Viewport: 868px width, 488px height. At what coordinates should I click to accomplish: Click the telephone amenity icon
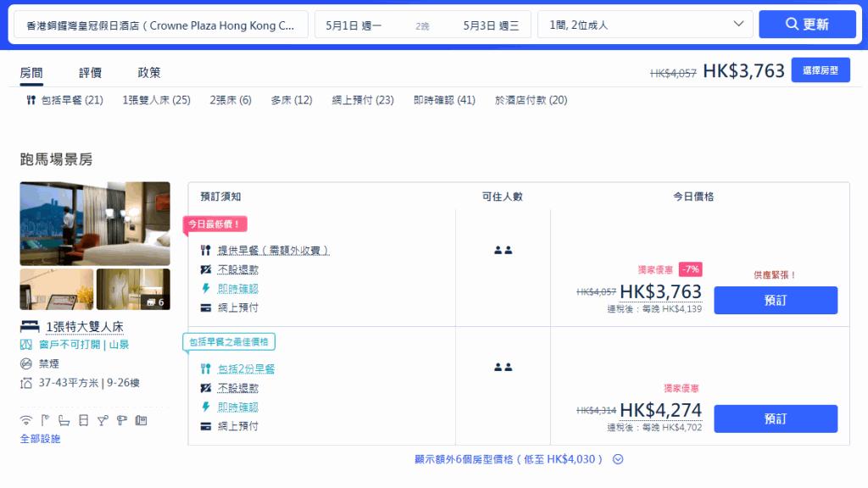pyautogui.click(x=142, y=420)
